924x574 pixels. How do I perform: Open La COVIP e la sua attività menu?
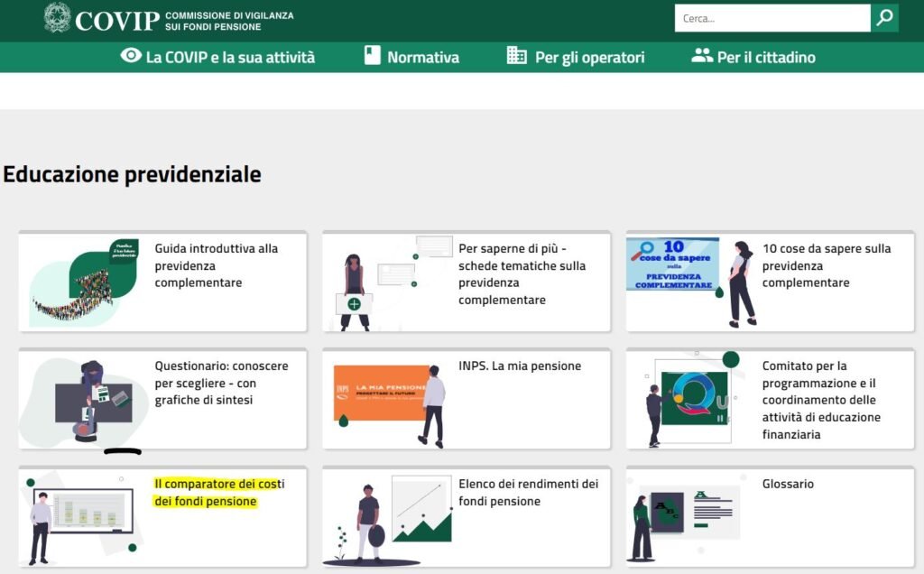pos(230,57)
